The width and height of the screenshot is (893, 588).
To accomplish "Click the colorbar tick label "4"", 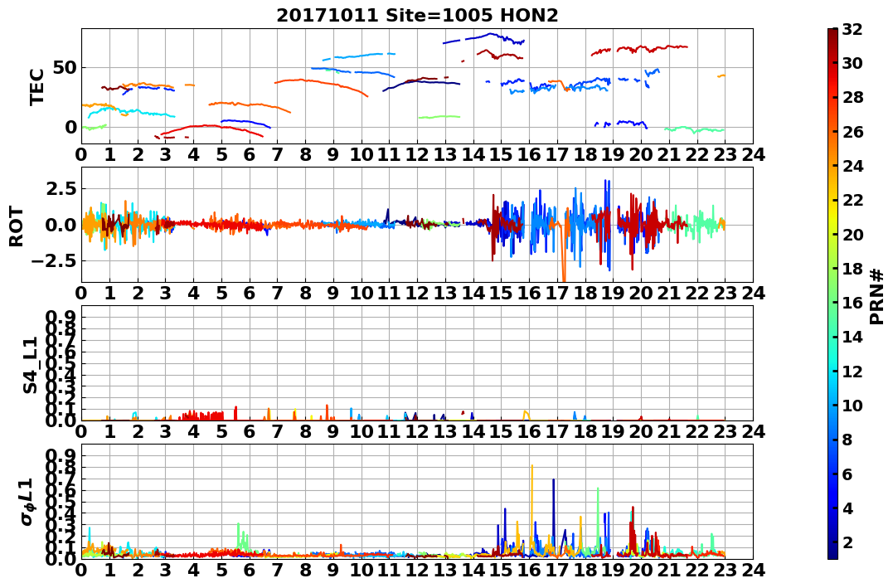I will (847, 508).
